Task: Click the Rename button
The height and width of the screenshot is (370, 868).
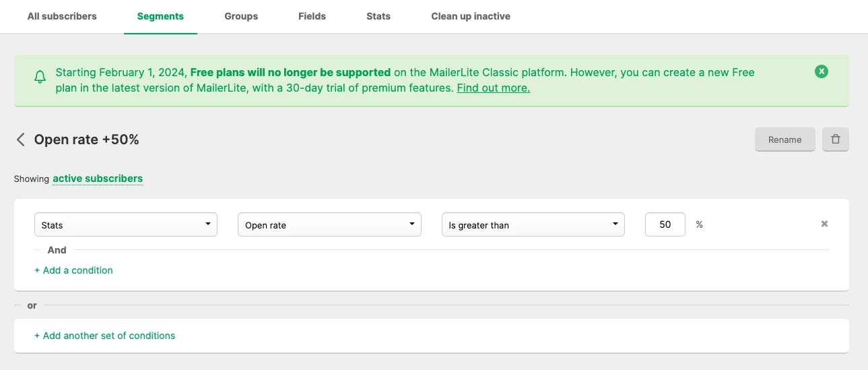Action: pos(784,140)
